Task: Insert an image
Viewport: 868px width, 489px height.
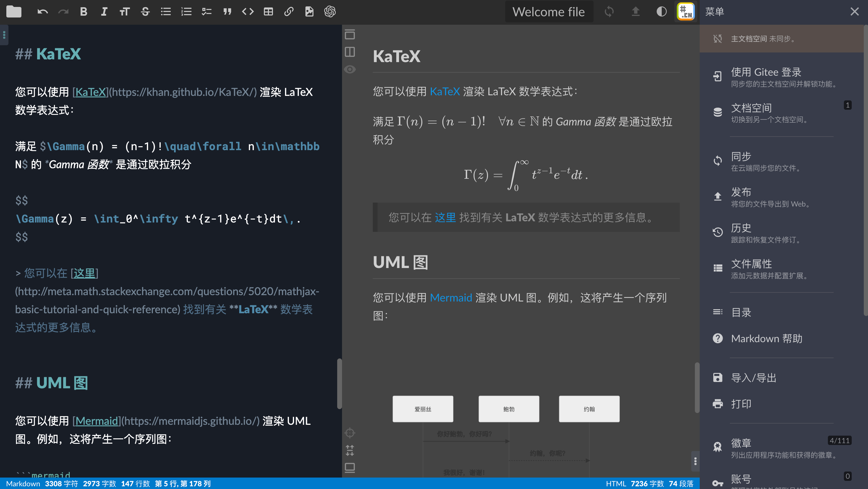Action: (x=309, y=12)
